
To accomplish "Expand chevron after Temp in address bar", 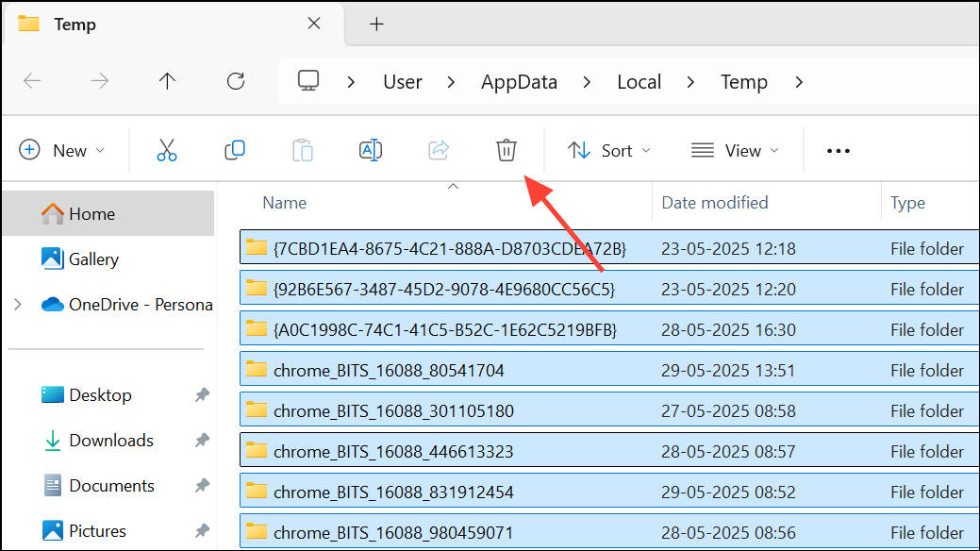I will pyautogui.click(x=799, y=82).
